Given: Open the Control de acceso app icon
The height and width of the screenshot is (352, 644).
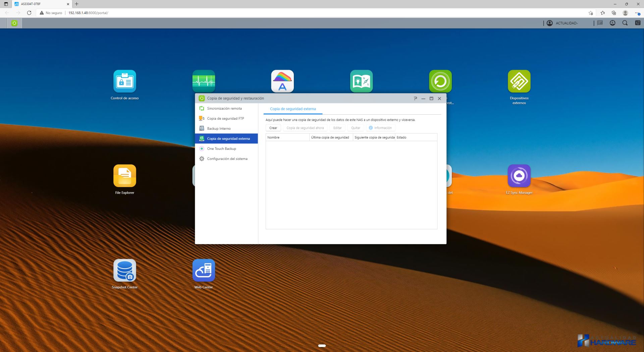Looking at the screenshot, I should coord(124,81).
